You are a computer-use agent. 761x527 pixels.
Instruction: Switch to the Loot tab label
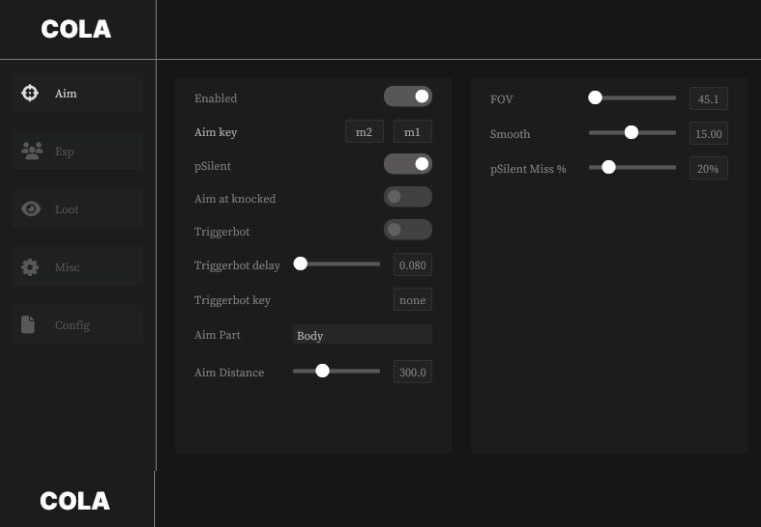[67, 210]
